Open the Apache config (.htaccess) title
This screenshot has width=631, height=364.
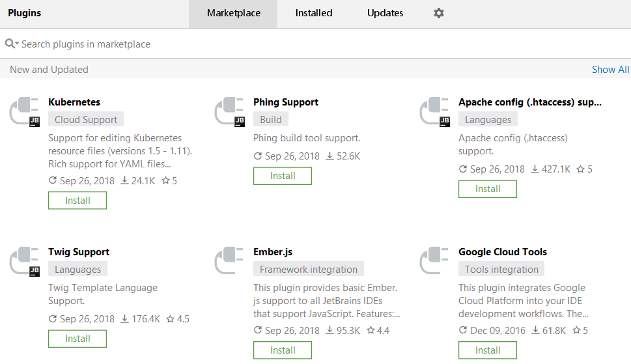coord(530,102)
